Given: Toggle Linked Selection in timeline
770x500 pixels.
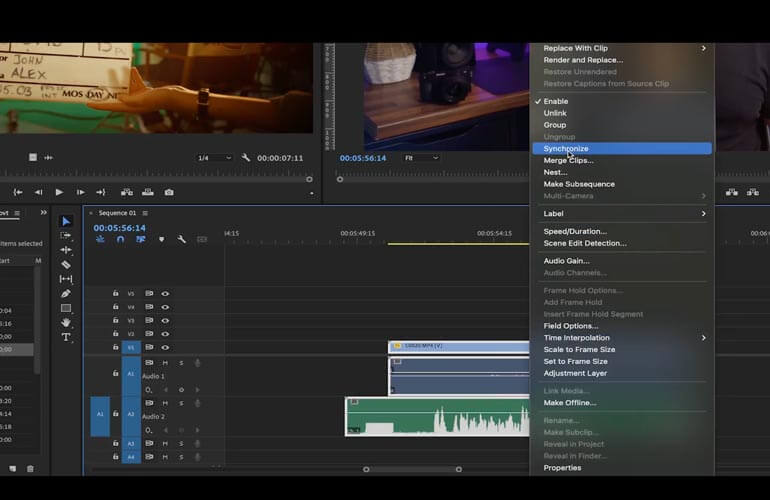Looking at the screenshot, I should (x=140, y=239).
